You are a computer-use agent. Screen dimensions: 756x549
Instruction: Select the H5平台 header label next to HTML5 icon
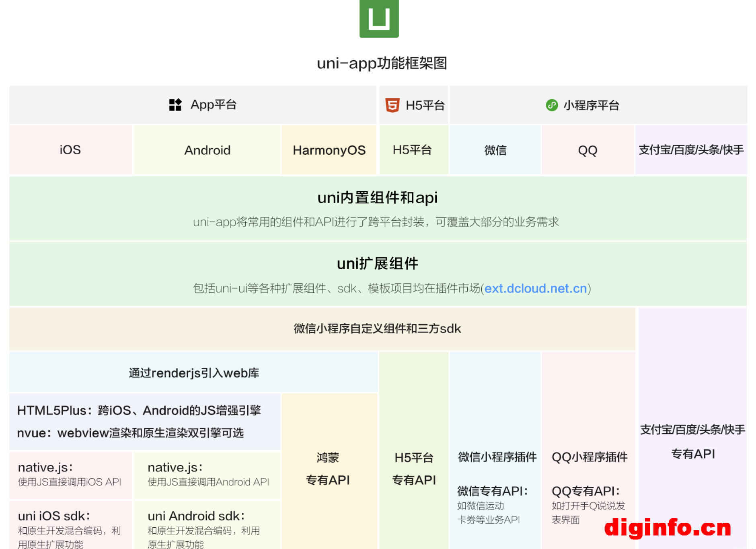pos(425,105)
